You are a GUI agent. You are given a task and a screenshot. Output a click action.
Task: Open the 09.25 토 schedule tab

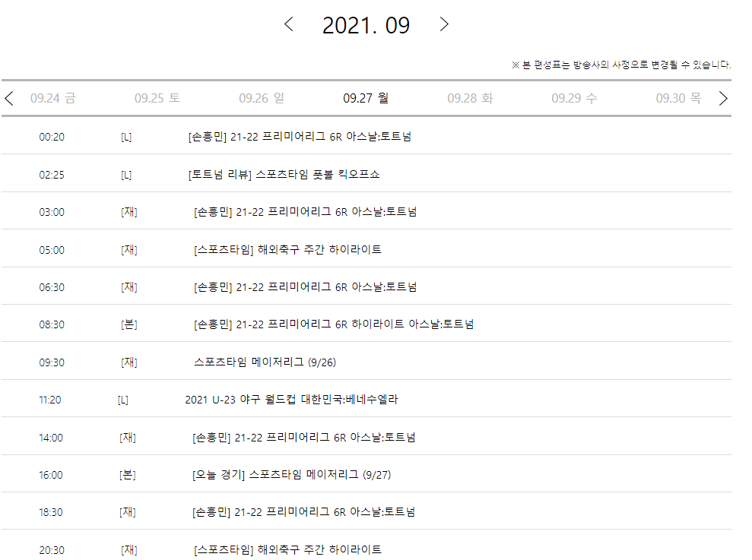point(157,98)
